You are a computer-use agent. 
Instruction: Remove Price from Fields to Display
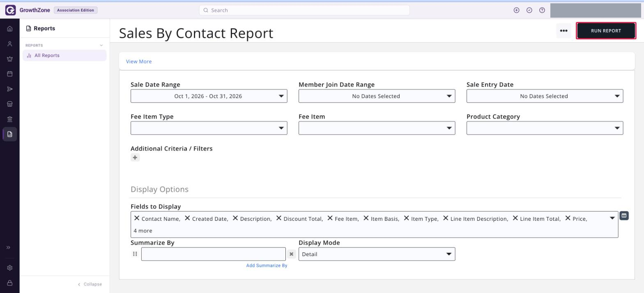coord(568,218)
